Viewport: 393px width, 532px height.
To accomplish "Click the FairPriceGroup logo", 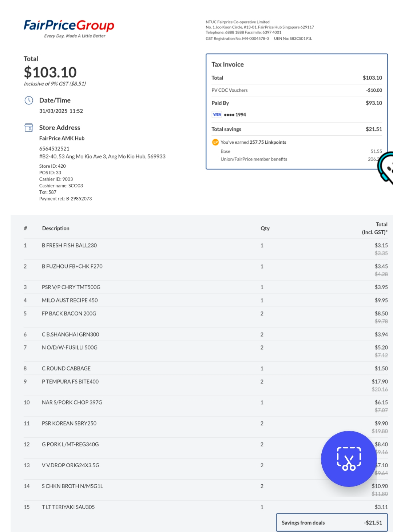I will point(69,28).
